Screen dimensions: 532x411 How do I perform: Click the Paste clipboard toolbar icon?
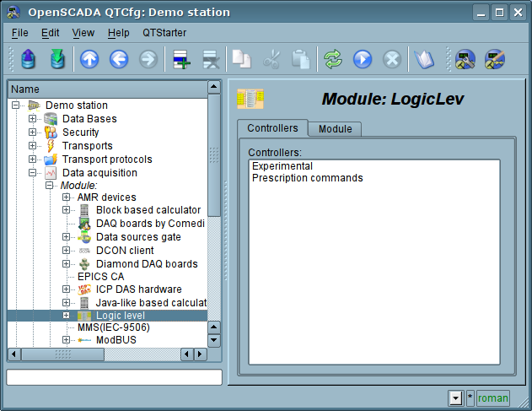[x=301, y=59]
